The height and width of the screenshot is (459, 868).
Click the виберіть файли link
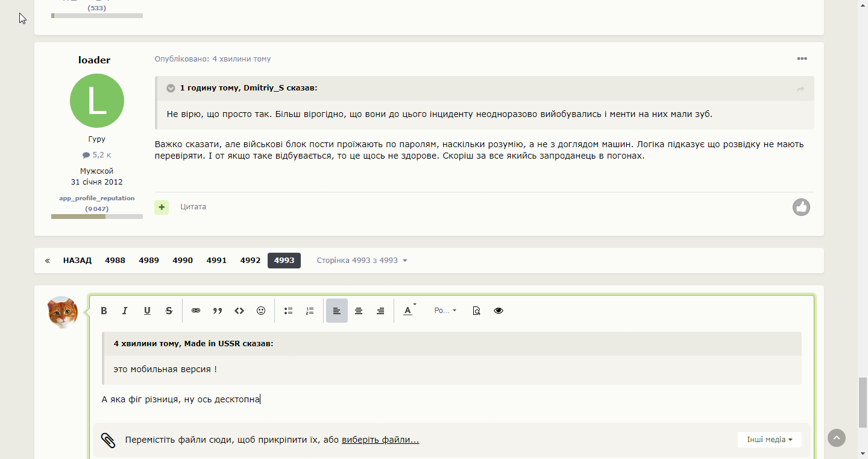[380, 440]
